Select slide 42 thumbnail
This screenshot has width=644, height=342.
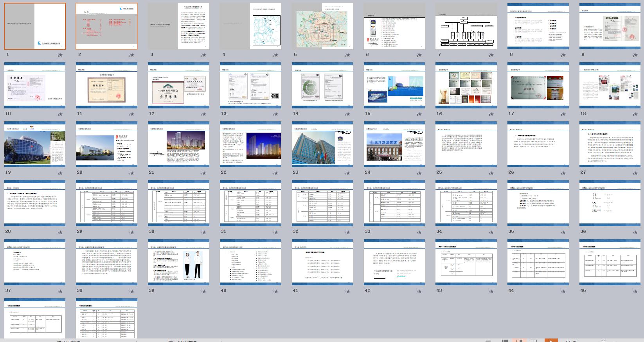394,262
